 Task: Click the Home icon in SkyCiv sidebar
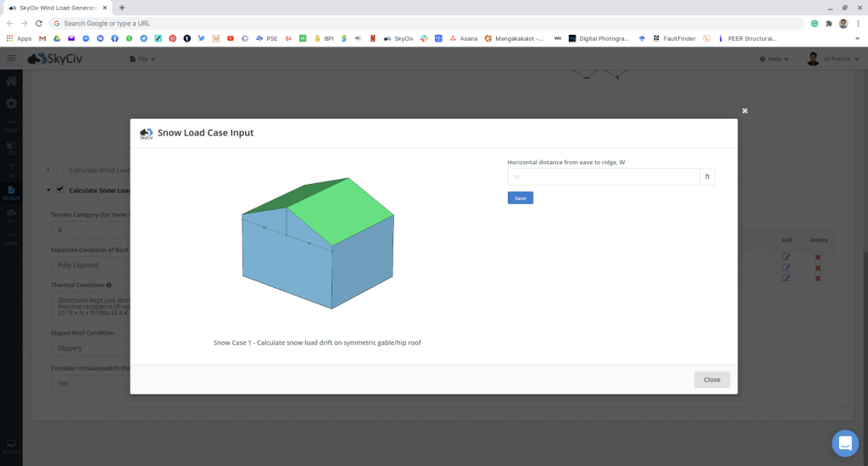[x=11, y=82]
